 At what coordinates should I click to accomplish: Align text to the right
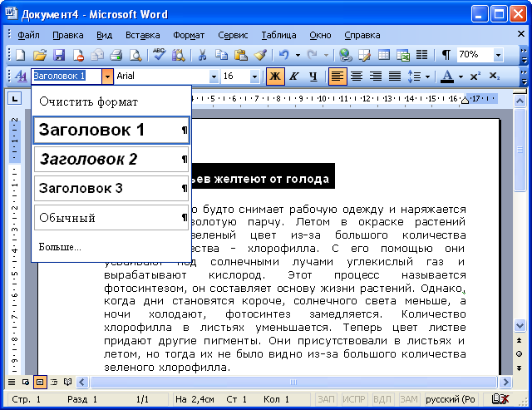[376, 77]
